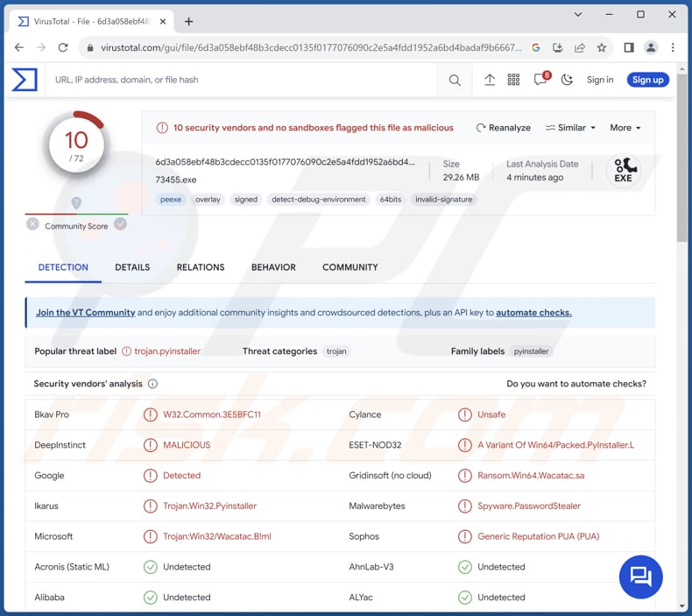The height and width of the screenshot is (616, 692).
Task: Click the info icon beside Security vendors' analysis
Action: point(152,384)
